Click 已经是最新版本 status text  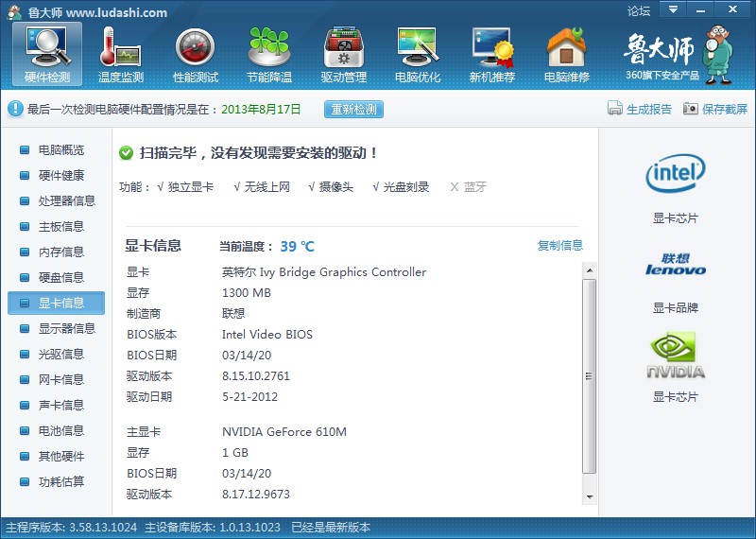331,528
